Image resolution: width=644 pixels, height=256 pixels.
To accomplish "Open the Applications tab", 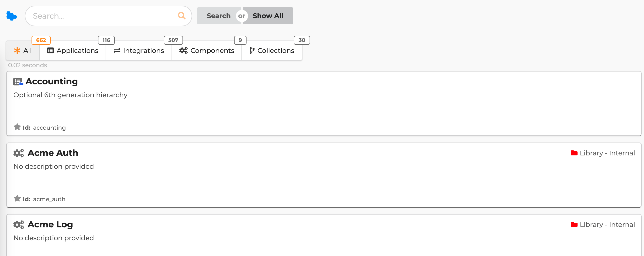I will point(73,51).
